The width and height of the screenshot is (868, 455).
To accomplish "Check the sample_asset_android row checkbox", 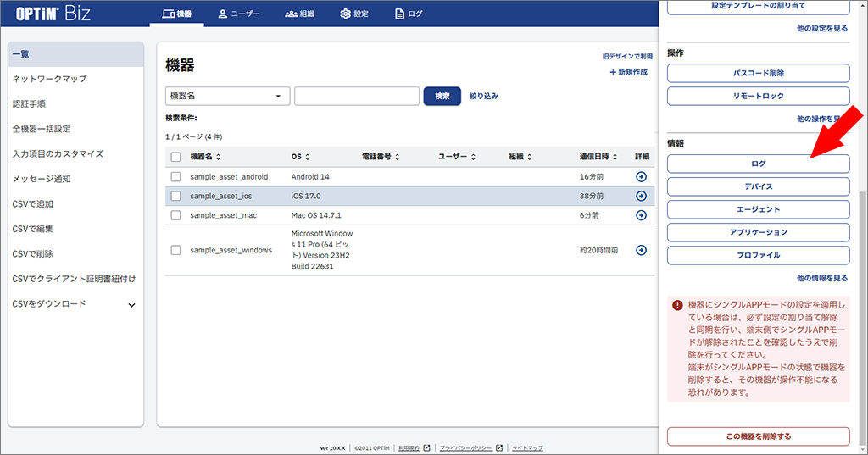I will click(176, 176).
